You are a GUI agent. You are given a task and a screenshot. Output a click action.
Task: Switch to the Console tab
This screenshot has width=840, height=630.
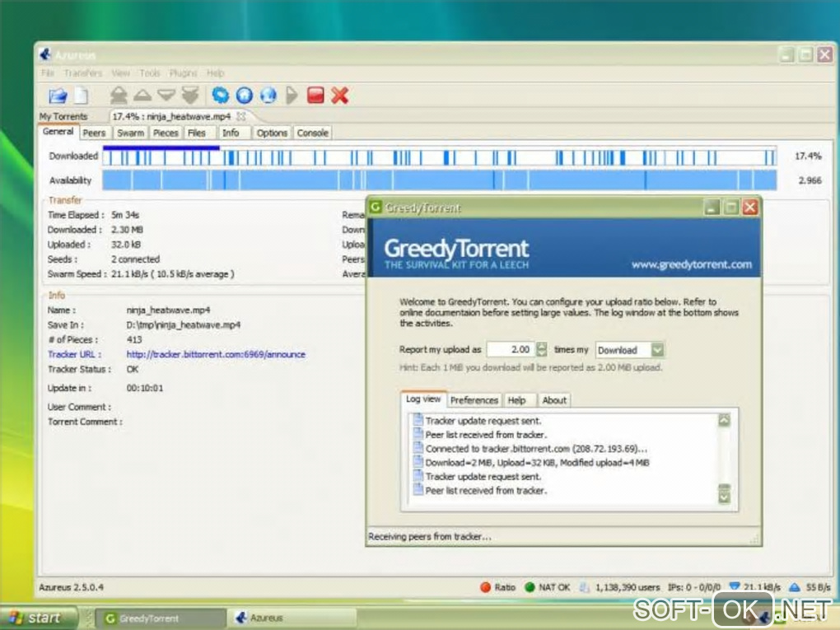[312, 133]
